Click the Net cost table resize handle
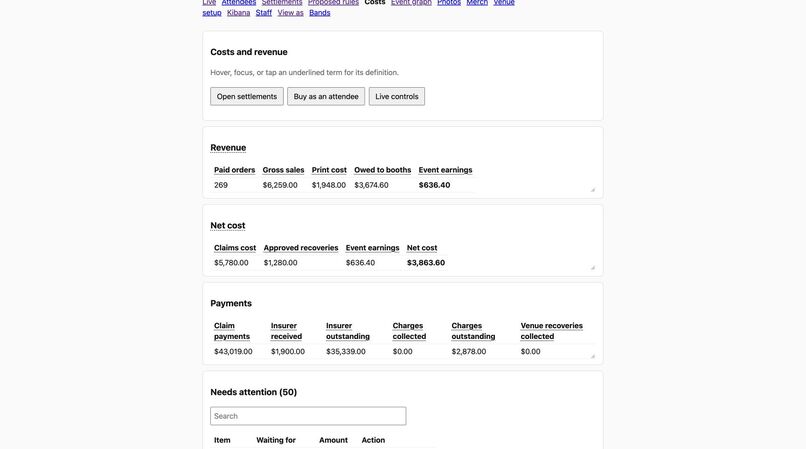The width and height of the screenshot is (806, 449). [x=592, y=267]
